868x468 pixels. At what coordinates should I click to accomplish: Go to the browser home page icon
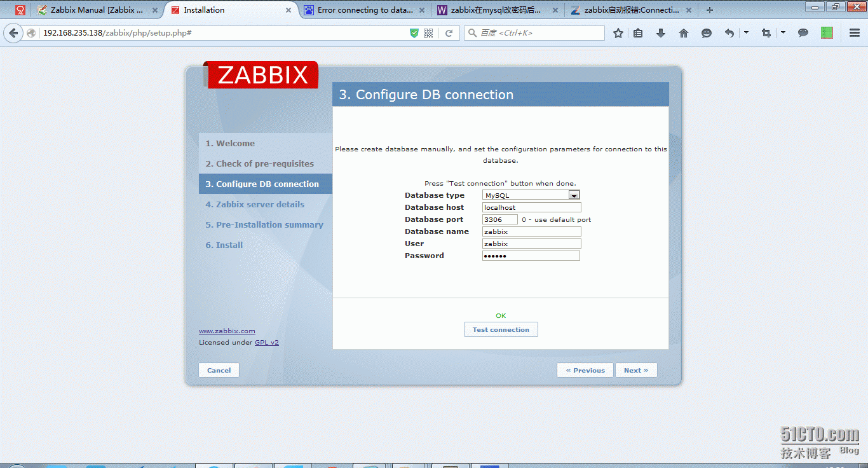point(684,33)
